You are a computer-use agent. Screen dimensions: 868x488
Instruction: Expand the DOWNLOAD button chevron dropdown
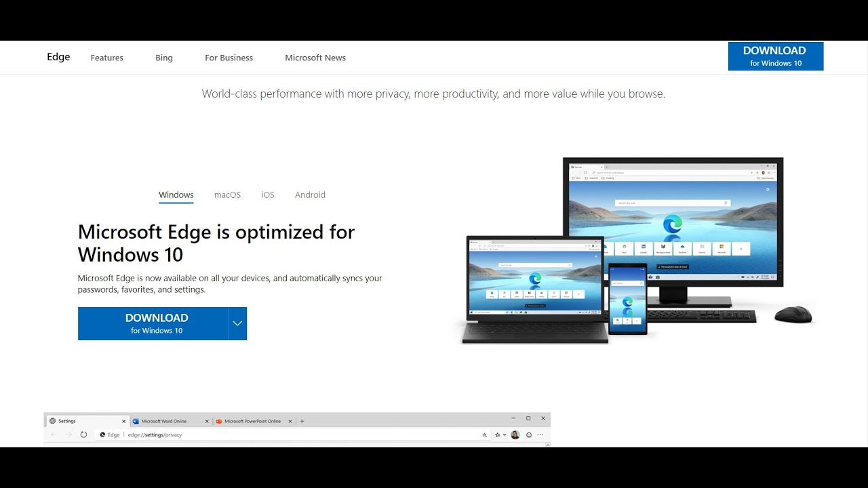coord(237,323)
